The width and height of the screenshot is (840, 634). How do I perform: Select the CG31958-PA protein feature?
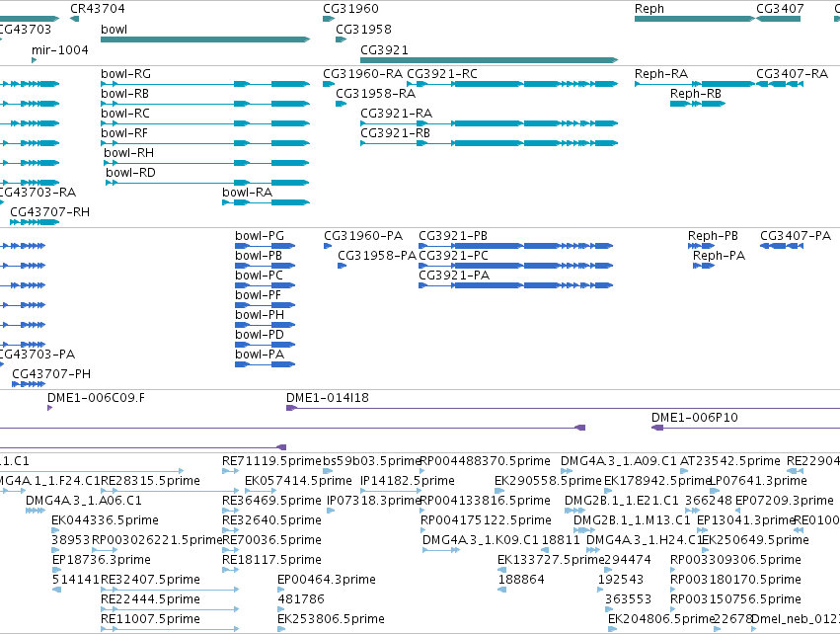tap(342, 266)
